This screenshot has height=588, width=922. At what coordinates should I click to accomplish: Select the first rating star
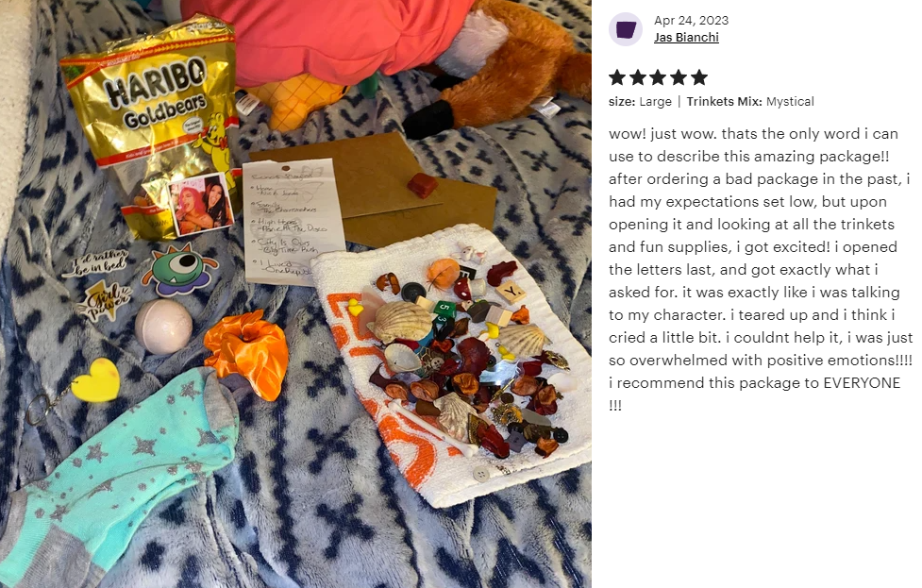click(x=617, y=77)
